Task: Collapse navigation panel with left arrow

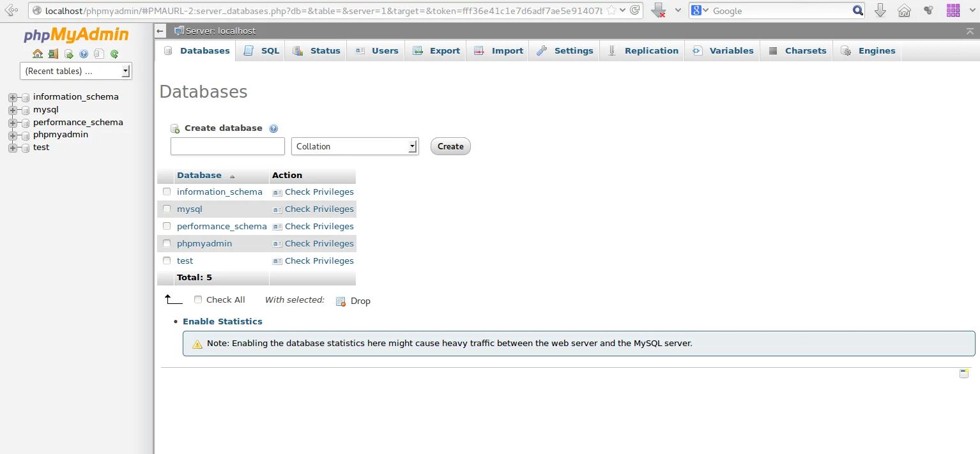Action: click(x=160, y=31)
